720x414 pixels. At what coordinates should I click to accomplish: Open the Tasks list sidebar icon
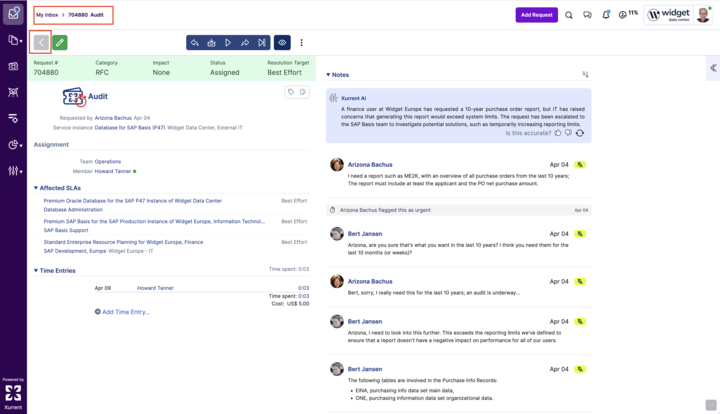(13, 118)
